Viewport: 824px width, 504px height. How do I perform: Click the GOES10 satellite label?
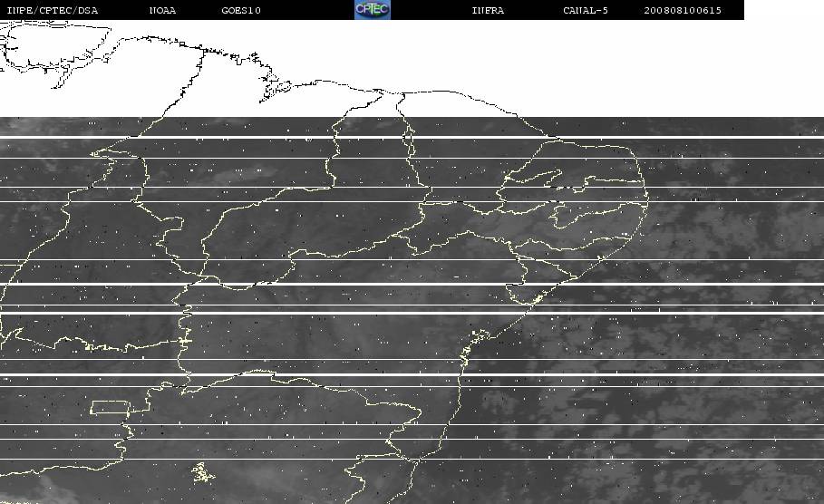click(x=241, y=10)
